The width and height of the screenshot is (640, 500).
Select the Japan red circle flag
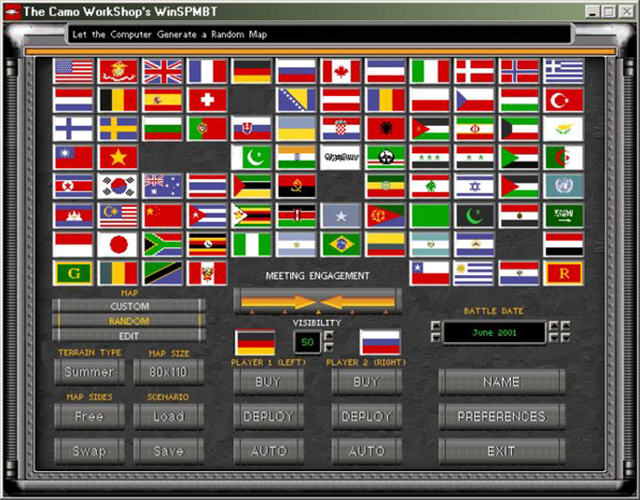click(x=118, y=244)
